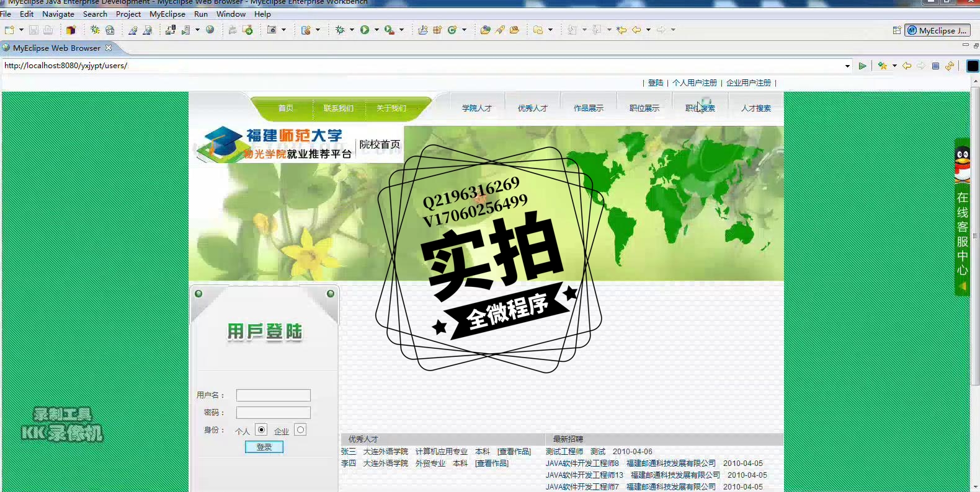Click the browser Refresh icon
The image size is (980, 492).
click(950, 66)
